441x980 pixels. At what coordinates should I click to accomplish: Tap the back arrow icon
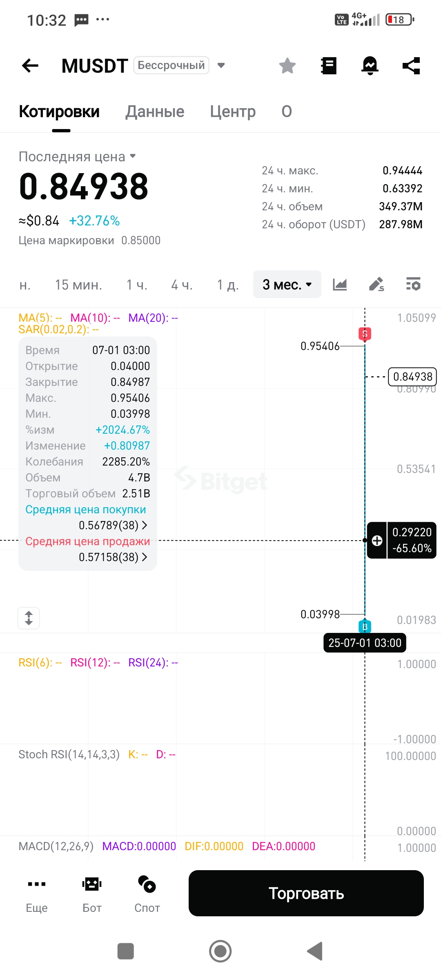30,65
